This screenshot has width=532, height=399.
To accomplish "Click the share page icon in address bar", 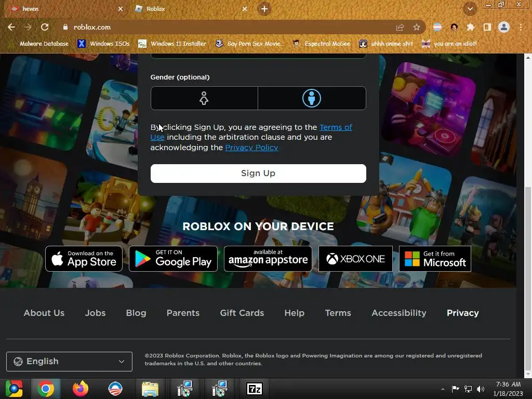I will 400,27.
